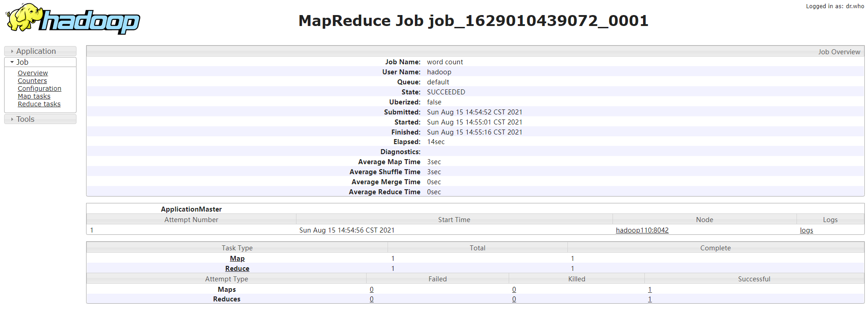Click the Killed column header
This screenshot has height=311, width=868.
pyautogui.click(x=577, y=279)
